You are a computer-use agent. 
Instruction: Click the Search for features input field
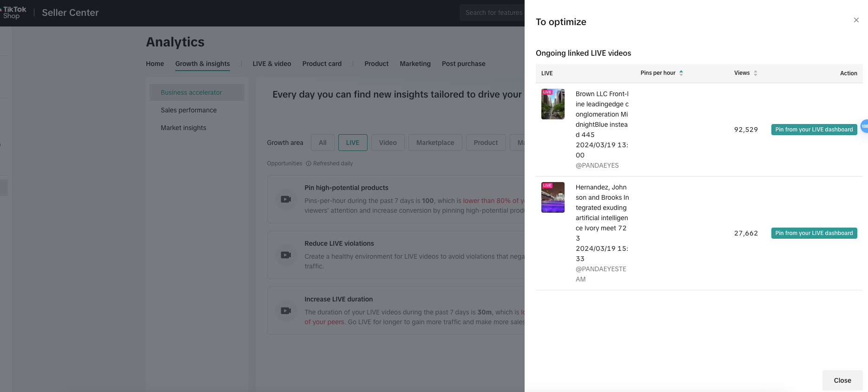click(x=493, y=13)
